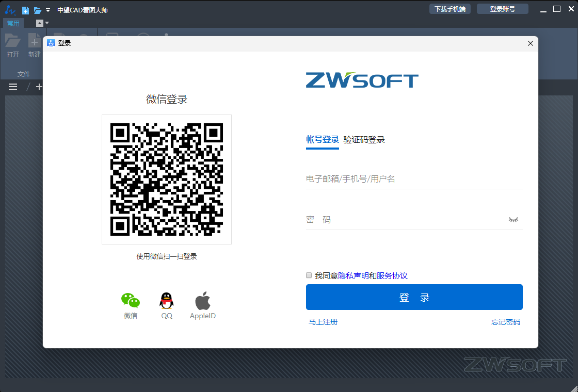This screenshot has width=578, height=392.
Task: Switch to the 帐号登录 tab
Action: pyautogui.click(x=323, y=140)
